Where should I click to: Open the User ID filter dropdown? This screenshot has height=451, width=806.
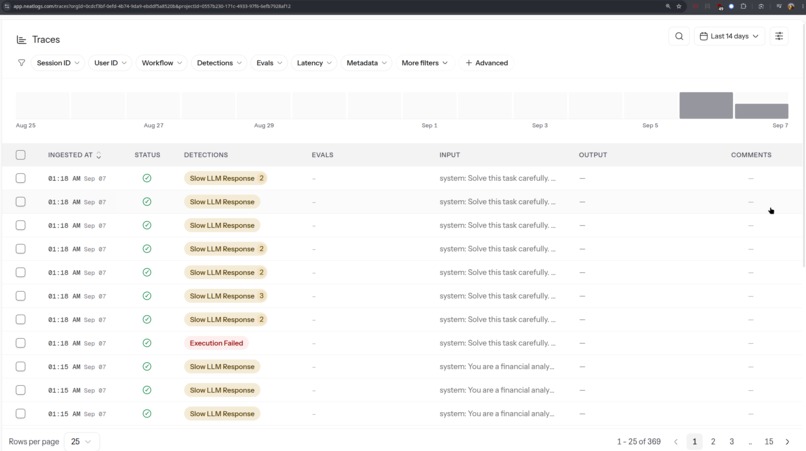point(110,63)
